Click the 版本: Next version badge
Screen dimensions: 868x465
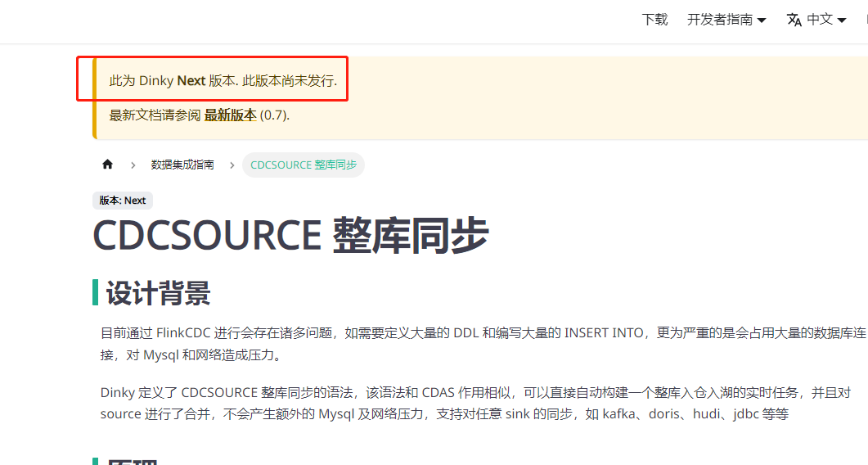click(x=123, y=201)
